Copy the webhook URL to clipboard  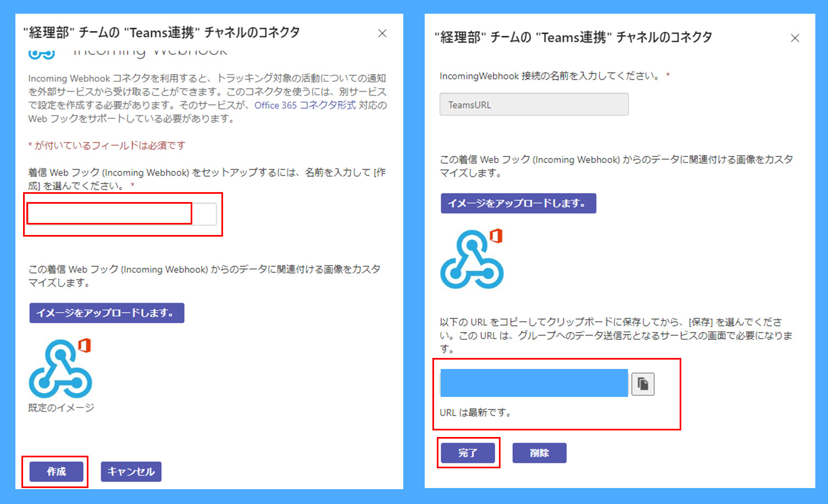(643, 384)
